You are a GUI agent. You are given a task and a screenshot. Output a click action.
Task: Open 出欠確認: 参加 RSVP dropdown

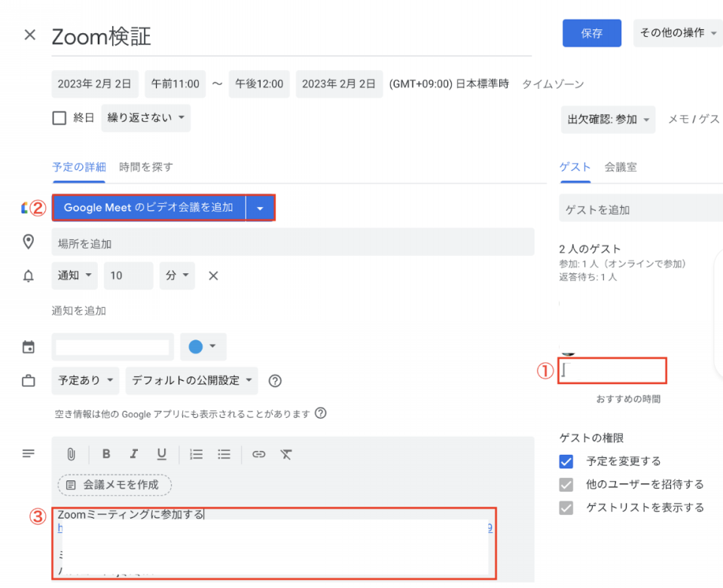(608, 120)
